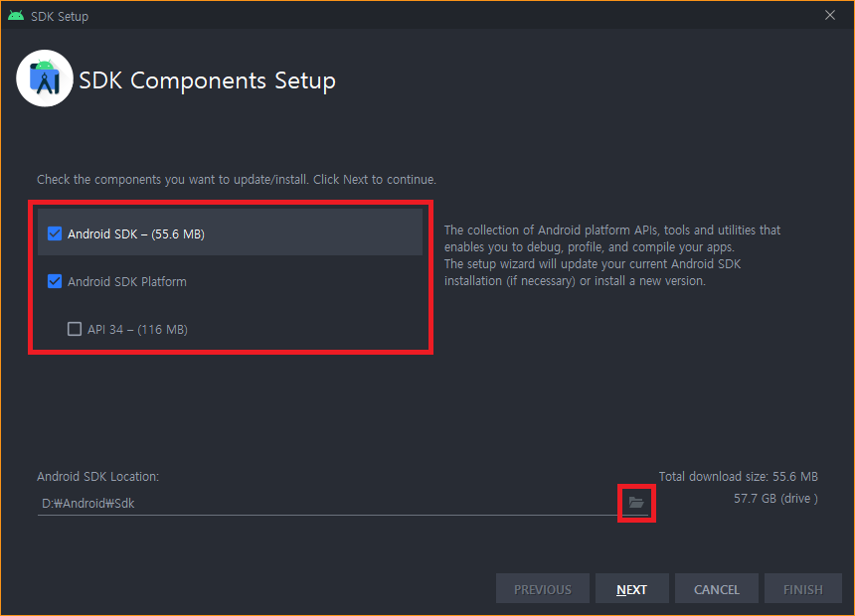Close the SDK Setup window
This screenshot has height=616, width=855.
click(830, 15)
